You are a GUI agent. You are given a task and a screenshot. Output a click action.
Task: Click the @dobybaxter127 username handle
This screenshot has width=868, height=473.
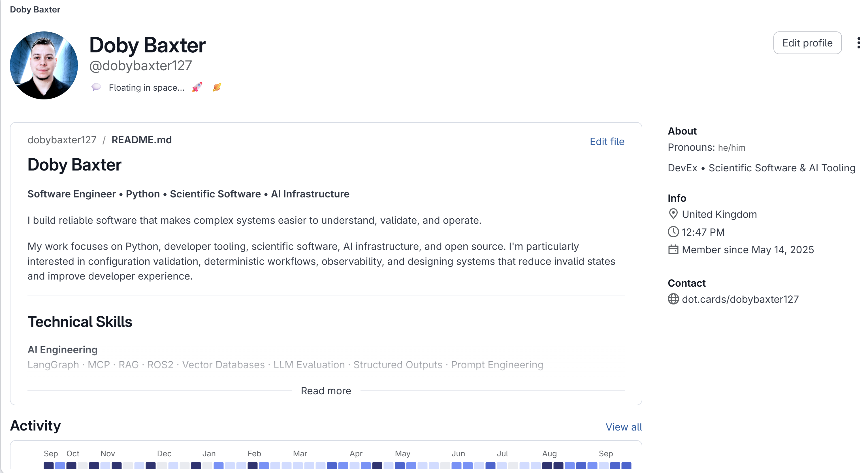[140, 66]
